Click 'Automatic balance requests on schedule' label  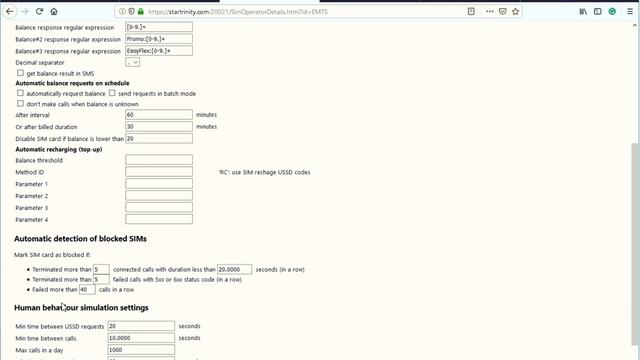click(72, 83)
